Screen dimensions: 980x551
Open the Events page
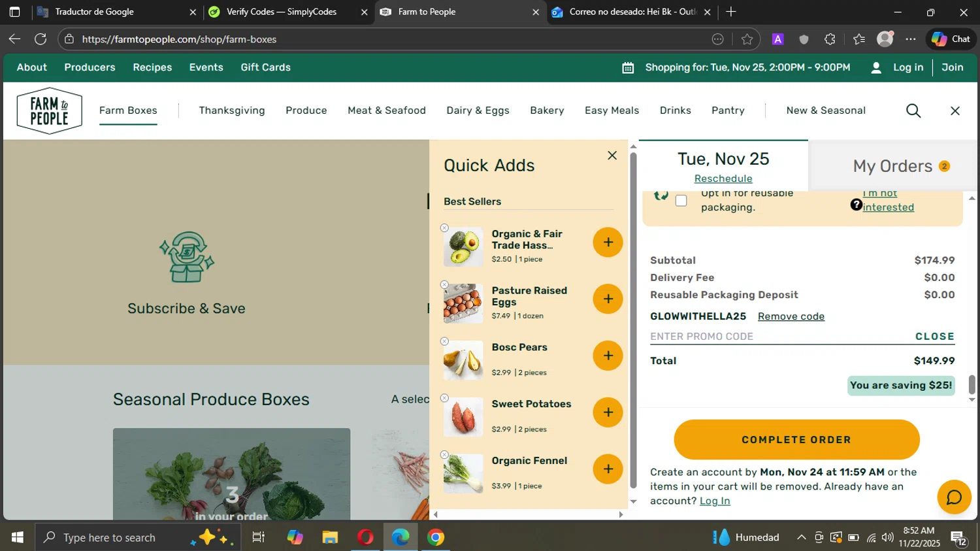pyautogui.click(x=206, y=67)
